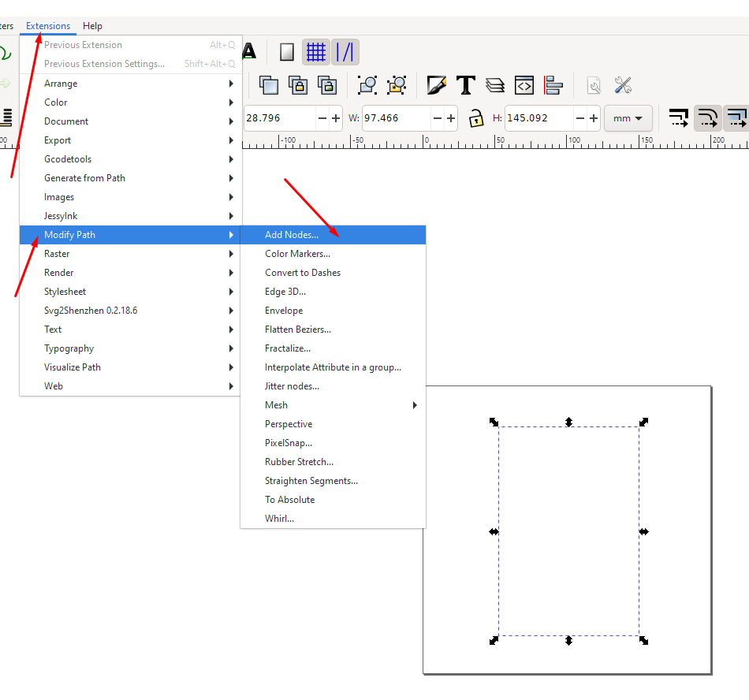Open the Help menu
Viewport: 749px width, 700px height.
(92, 26)
